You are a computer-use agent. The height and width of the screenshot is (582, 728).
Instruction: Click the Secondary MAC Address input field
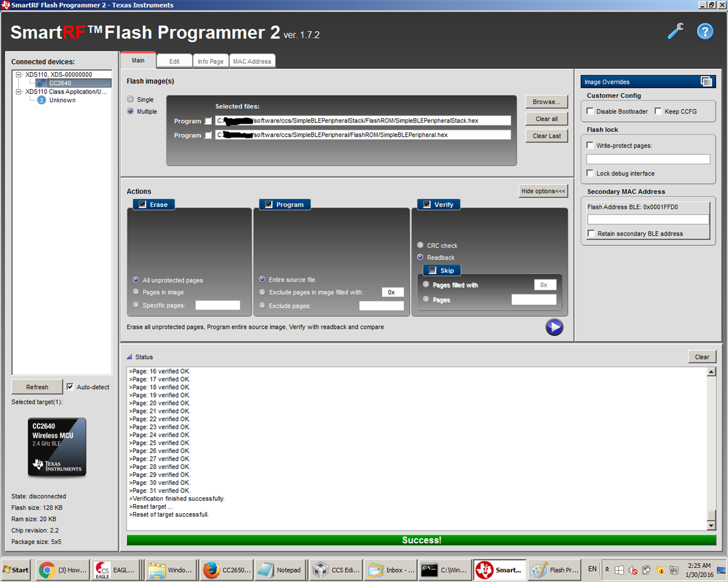coord(648,219)
